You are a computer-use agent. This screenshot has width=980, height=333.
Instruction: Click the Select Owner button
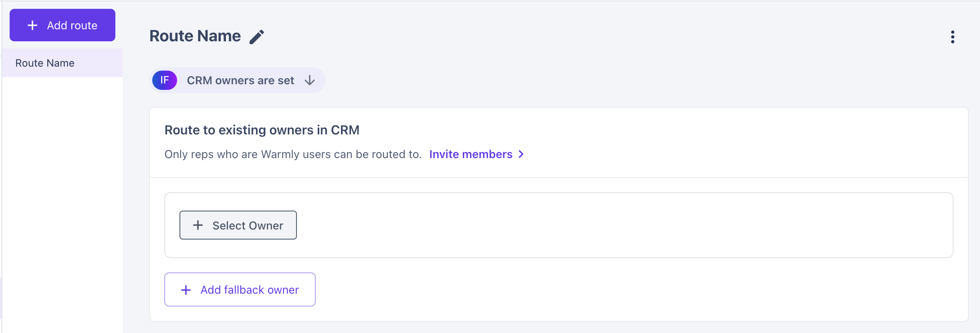[238, 225]
